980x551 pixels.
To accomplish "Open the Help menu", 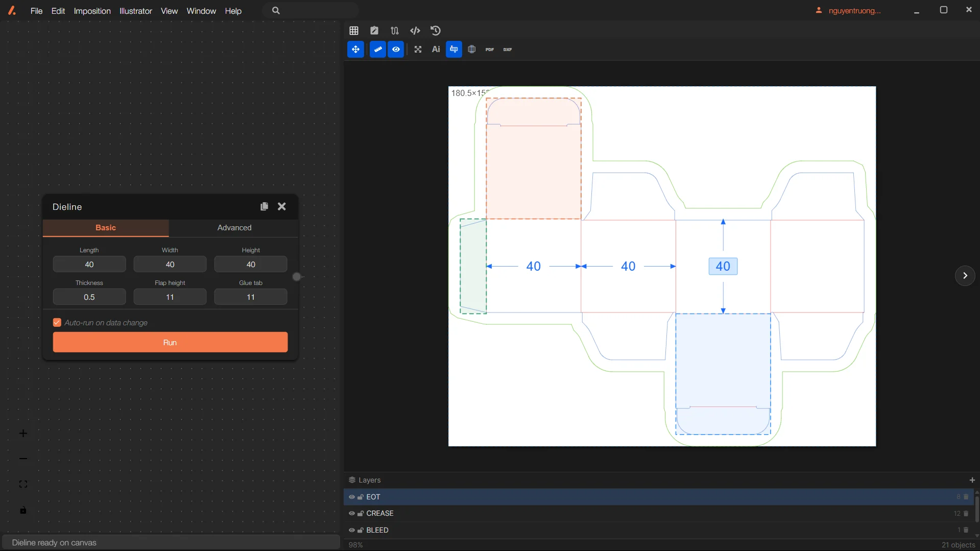I will pos(233,11).
